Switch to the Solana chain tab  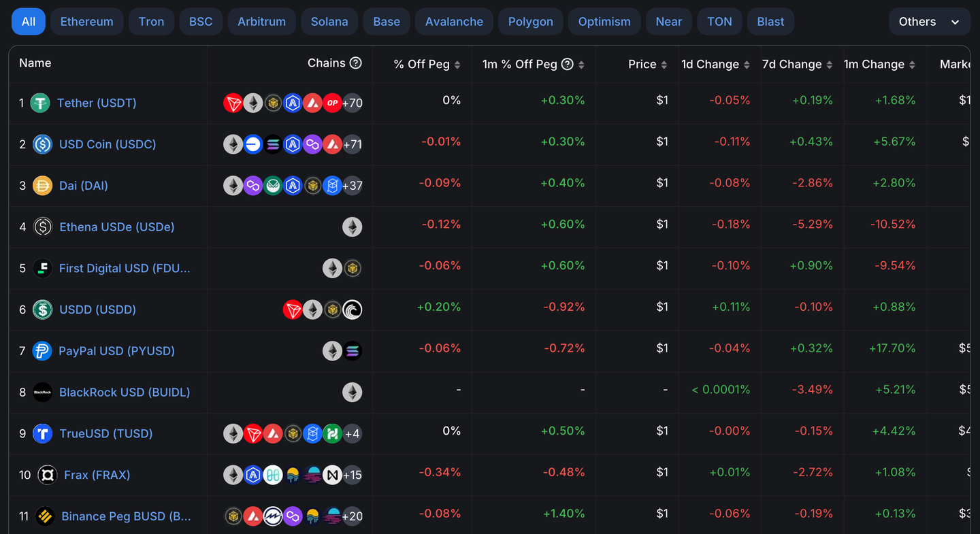(x=329, y=22)
